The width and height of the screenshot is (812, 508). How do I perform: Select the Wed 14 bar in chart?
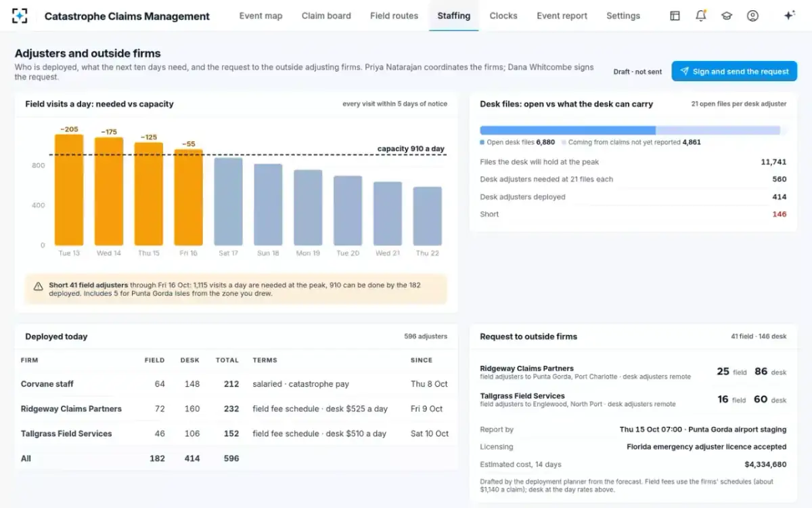click(109, 191)
